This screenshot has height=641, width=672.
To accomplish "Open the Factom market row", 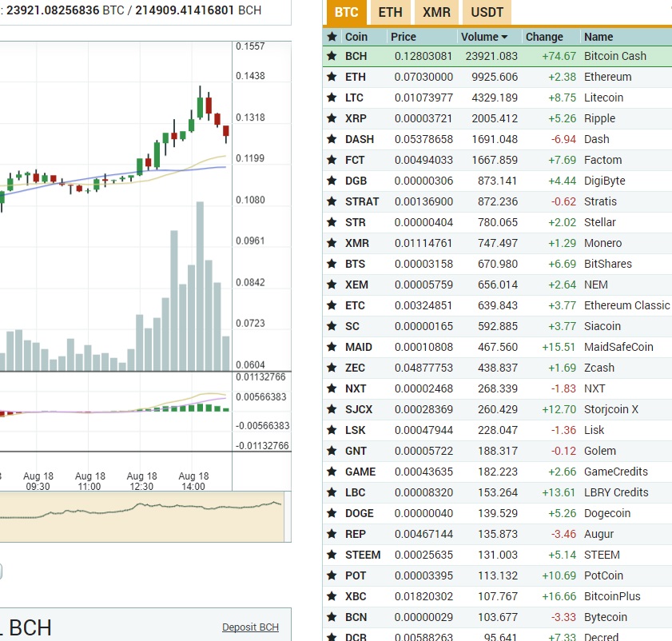I will [x=497, y=160].
